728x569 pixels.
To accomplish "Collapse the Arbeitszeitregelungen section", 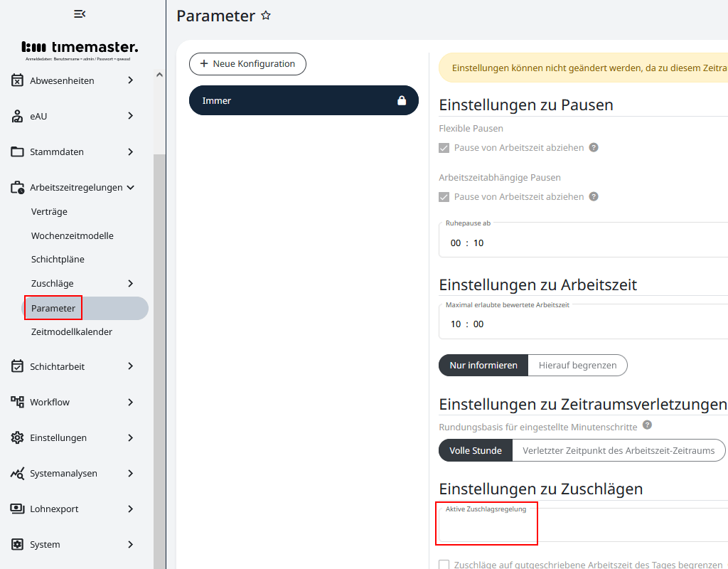I will [130, 188].
